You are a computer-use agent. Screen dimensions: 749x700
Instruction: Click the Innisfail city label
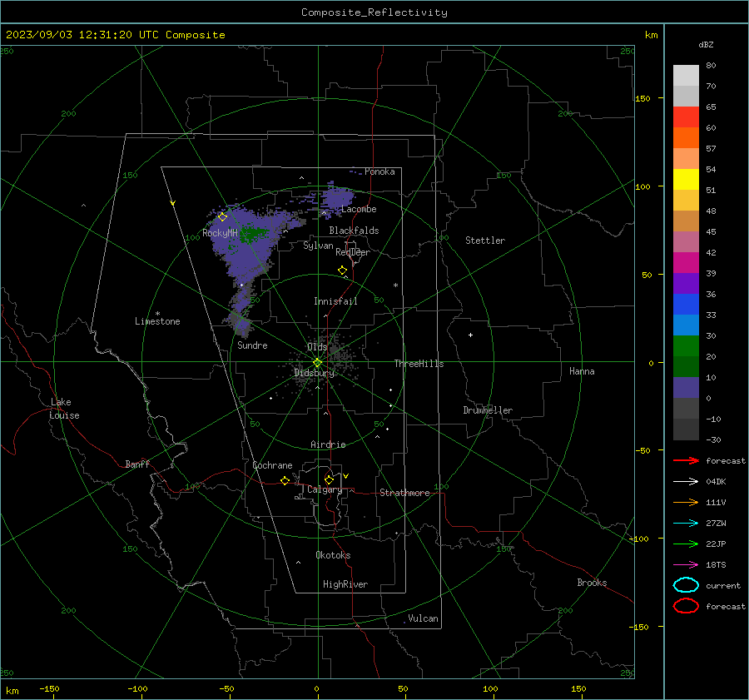[336, 301]
